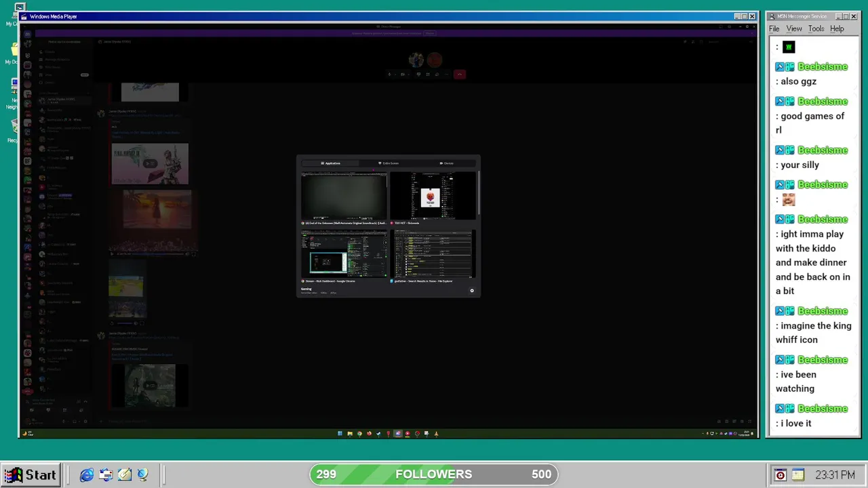Viewport: 868px width, 488px height.
Task: Click the red disconnect call button
Action: click(460, 75)
